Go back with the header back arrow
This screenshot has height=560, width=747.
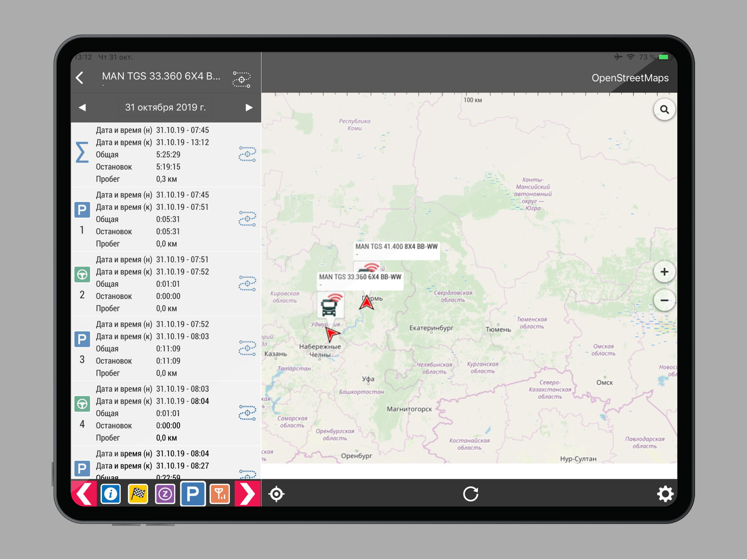tap(80, 78)
